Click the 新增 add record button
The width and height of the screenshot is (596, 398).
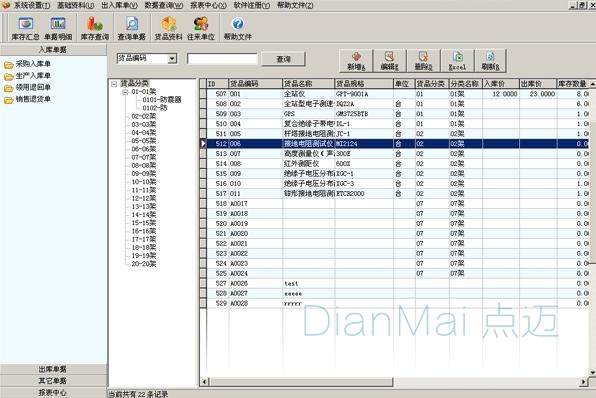[356, 61]
